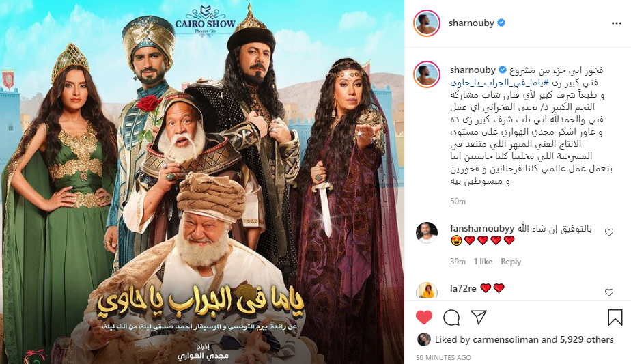Click the 50 MINUTES AGO timestamp
Screen dimensions: 631x364
(x=443, y=358)
